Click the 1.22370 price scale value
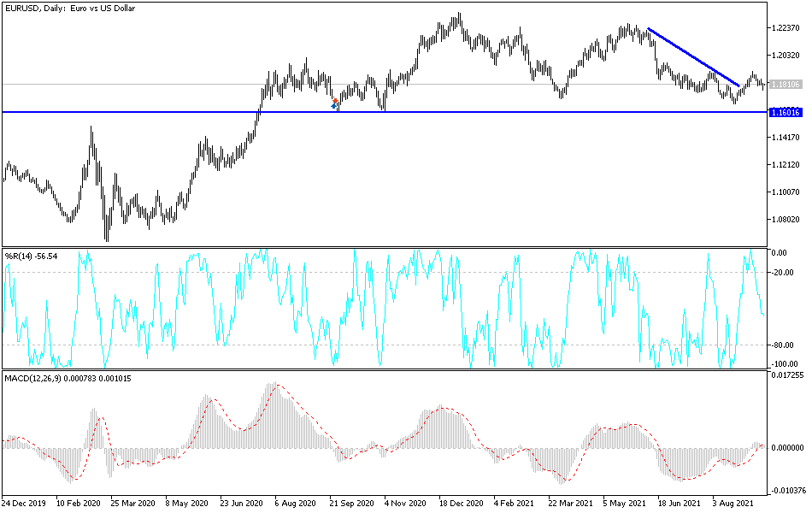812x513 pixels. [786, 28]
